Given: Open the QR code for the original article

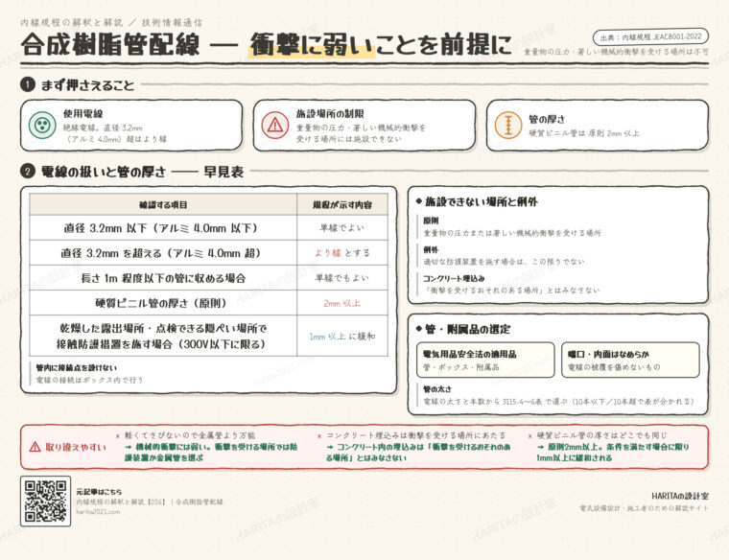Looking at the screenshot, I should coord(46,501).
